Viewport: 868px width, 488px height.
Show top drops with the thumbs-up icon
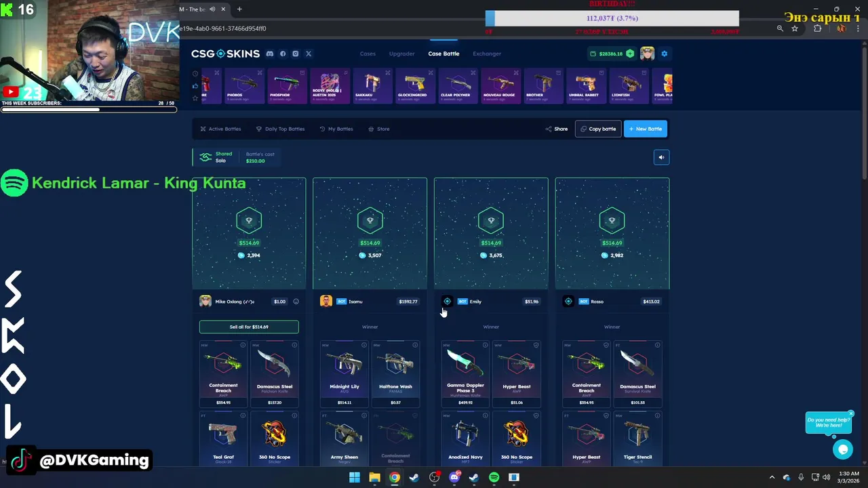tap(195, 85)
